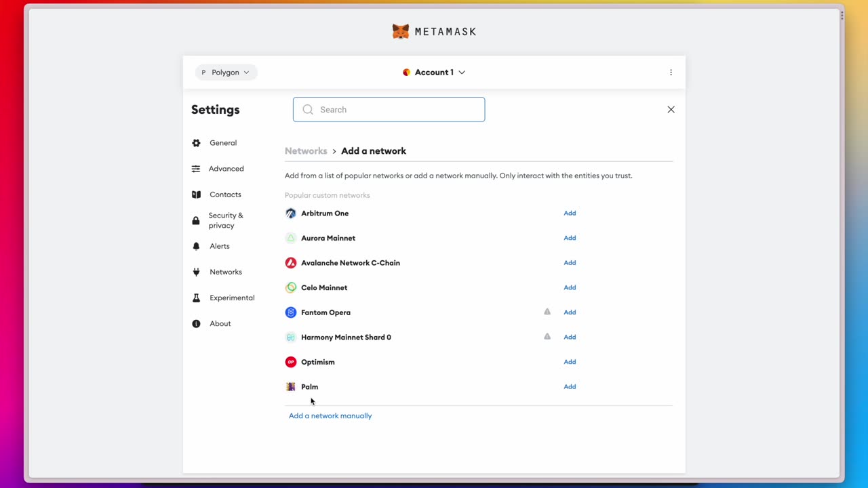Open Networks settings in sidebar

[x=226, y=272]
